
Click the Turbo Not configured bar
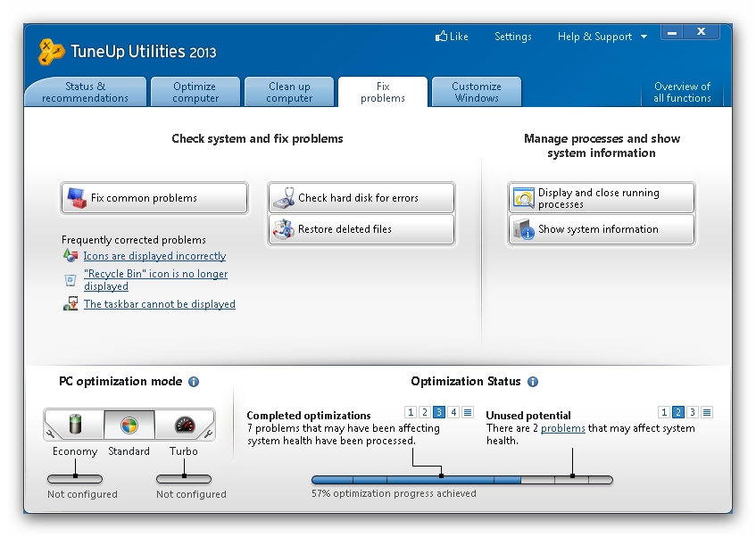(x=184, y=479)
